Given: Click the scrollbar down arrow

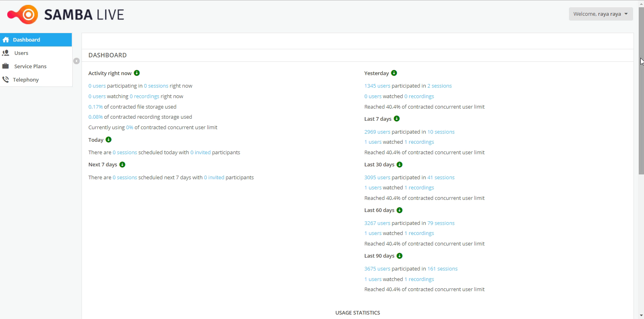Looking at the screenshot, I should point(641,315).
